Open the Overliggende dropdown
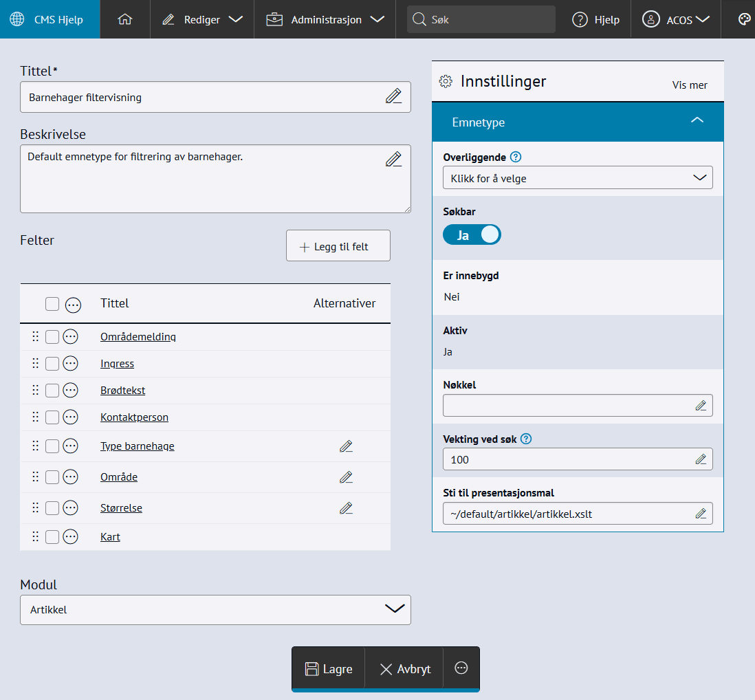Image resolution: width=755 pixels, height=700 pixels. pyautogui.click(x=578, y=178)
